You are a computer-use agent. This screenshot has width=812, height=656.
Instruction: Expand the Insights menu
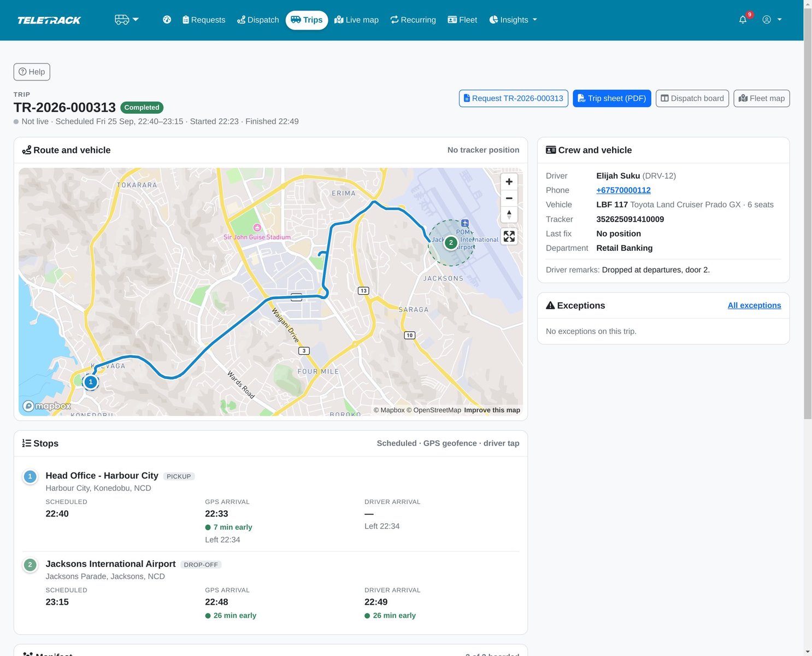(x=513, y=20)
